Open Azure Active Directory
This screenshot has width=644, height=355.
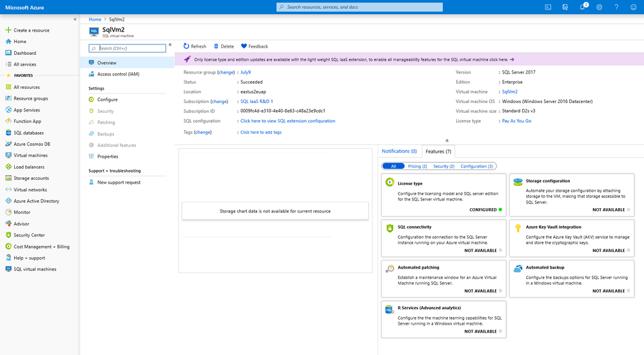point(36,201)
